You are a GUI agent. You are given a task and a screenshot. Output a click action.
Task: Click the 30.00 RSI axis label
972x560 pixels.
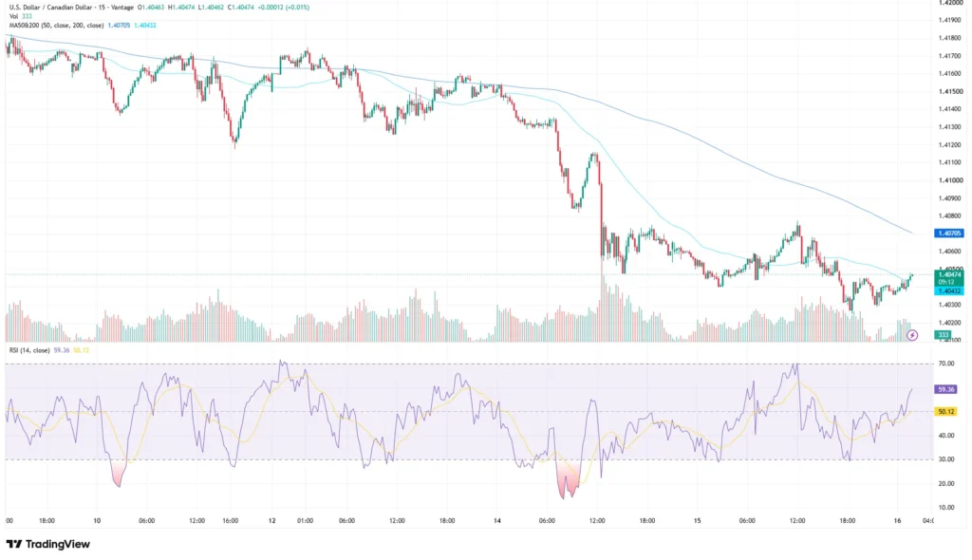tap(946, 459)
